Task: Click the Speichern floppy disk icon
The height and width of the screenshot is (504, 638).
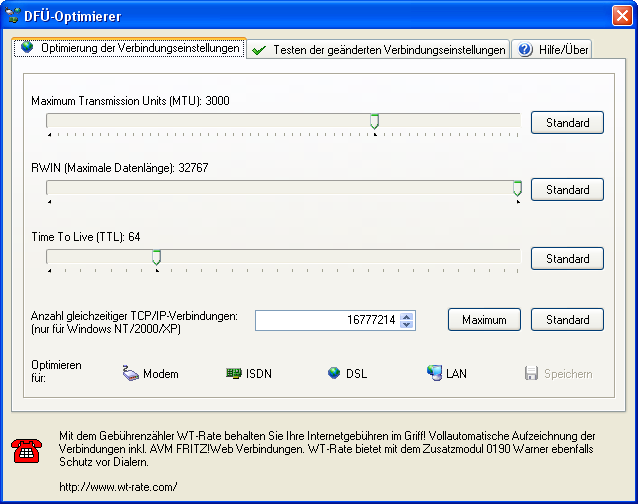Action: click(x=531, y=373)
